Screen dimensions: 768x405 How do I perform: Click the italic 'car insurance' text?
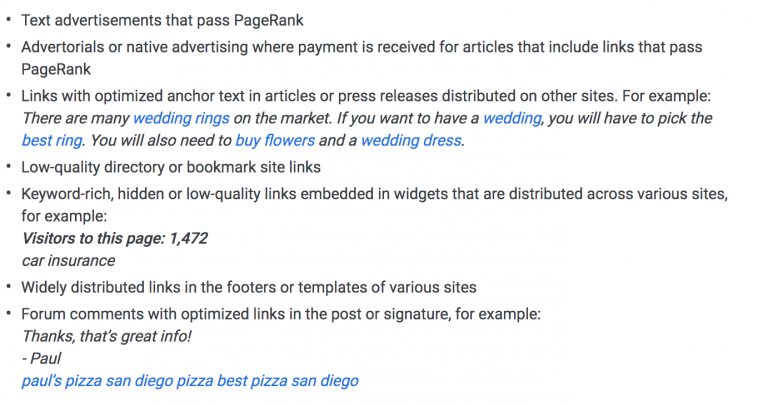click(x=68, y=261)
